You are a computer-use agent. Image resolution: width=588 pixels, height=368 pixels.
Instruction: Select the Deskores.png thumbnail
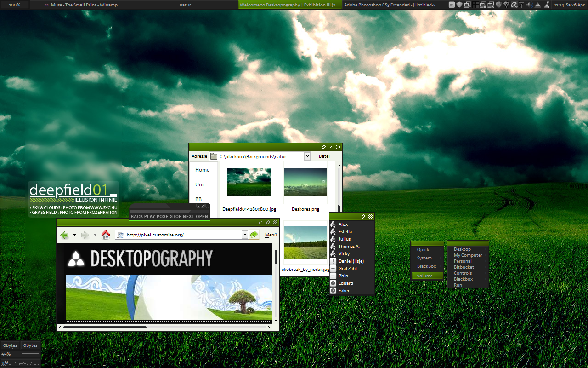pos(305,182)
